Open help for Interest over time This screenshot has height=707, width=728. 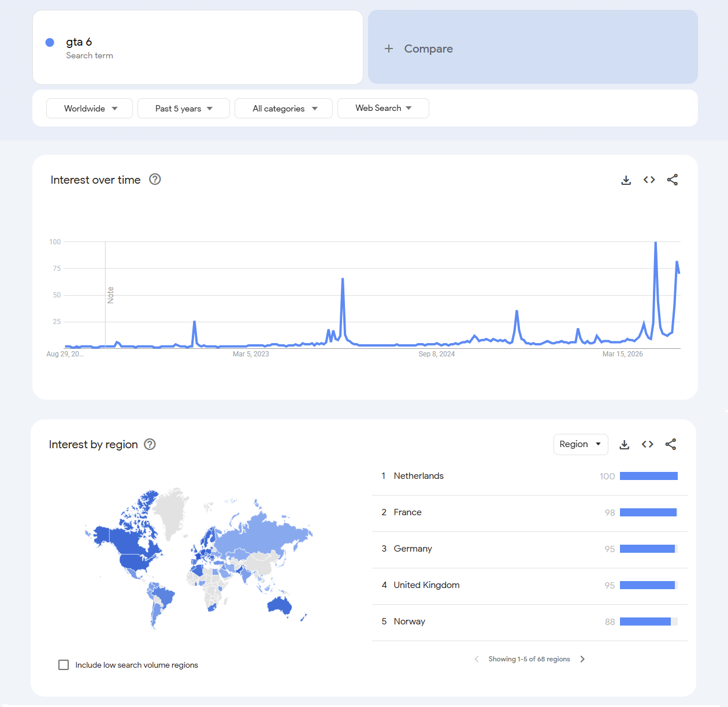pyautogui.click(x=155, y=179)
